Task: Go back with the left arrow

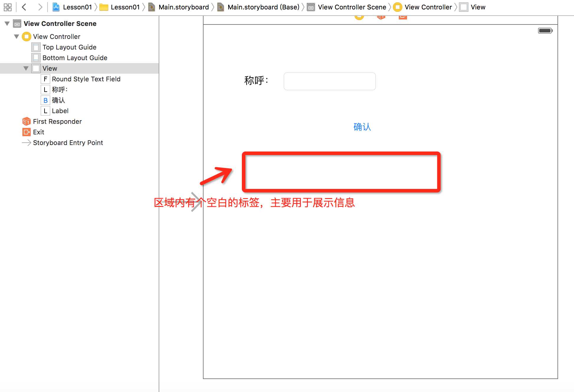Action: point(24,7)
